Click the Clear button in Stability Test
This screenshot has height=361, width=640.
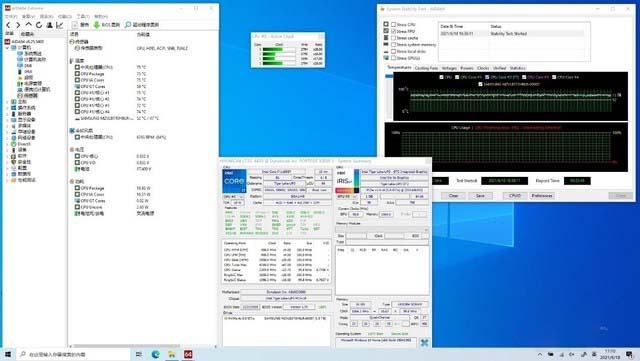453,196
